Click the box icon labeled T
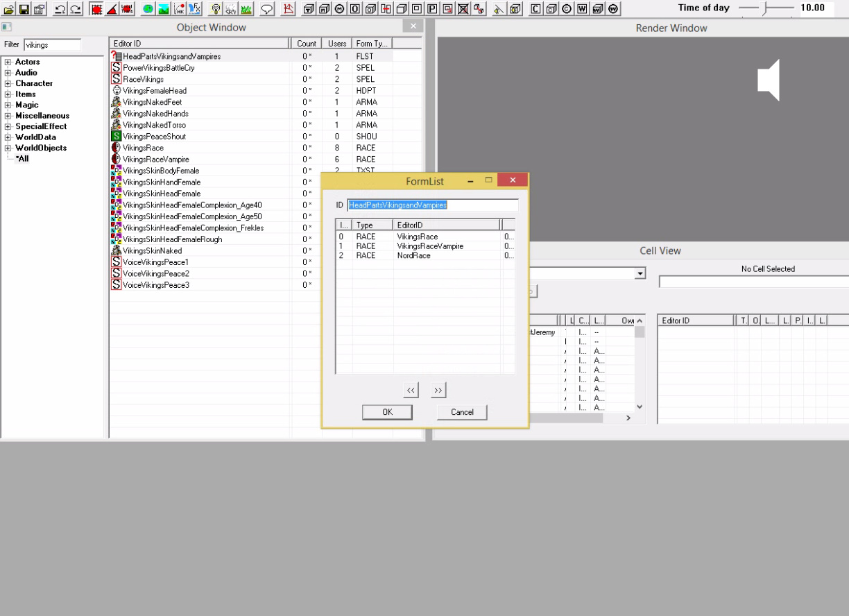The image size is (849, 616). point(309,9)
